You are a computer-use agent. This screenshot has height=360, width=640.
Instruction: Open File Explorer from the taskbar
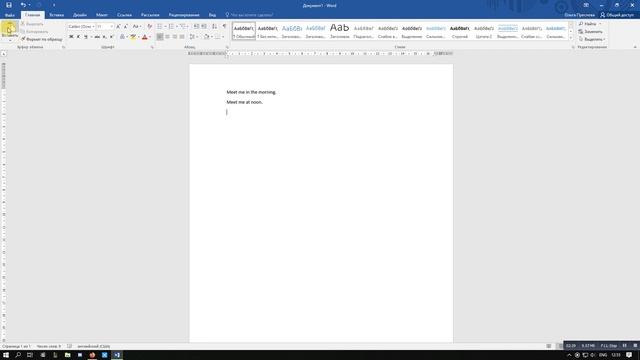click(x=67, y=355)
